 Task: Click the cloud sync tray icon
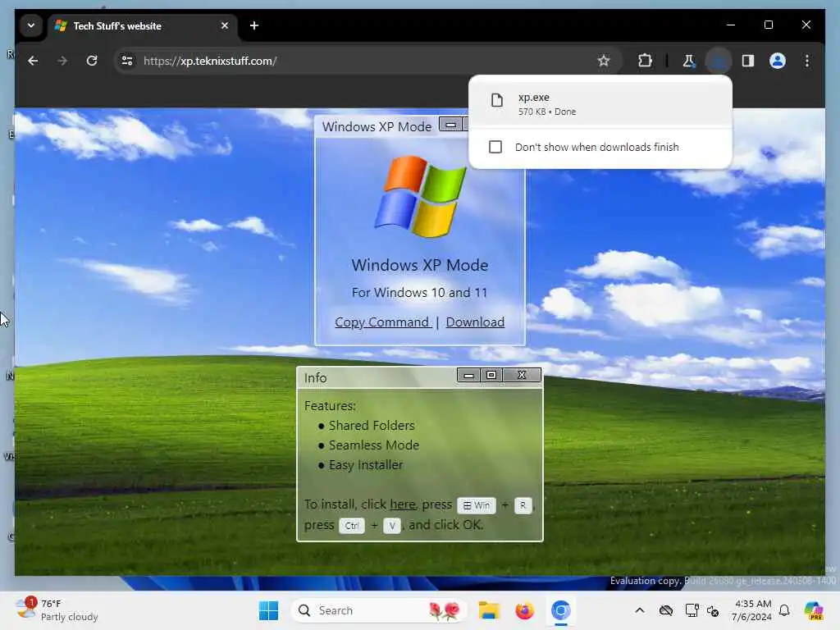666,610
